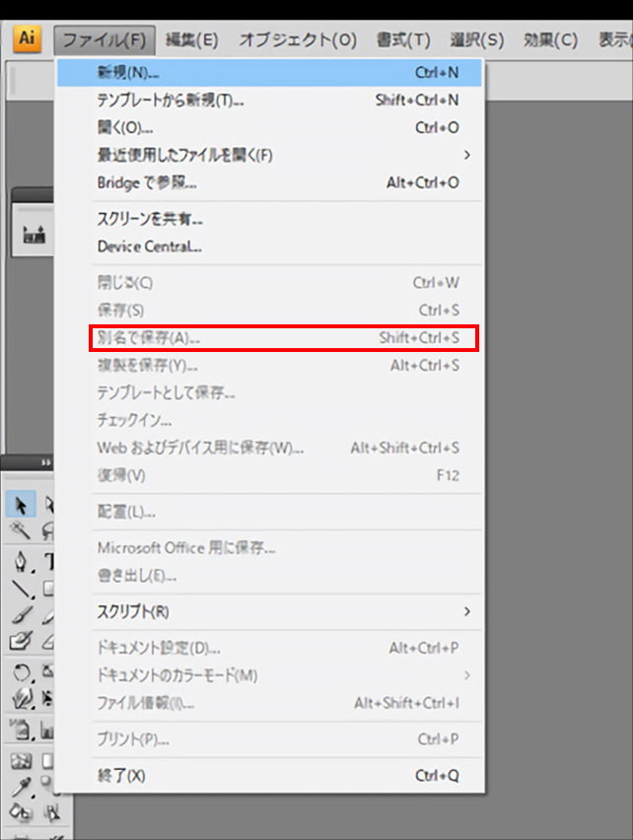Select the Column Graph tool
Screen dimensions: 633x840
(48, 730)
